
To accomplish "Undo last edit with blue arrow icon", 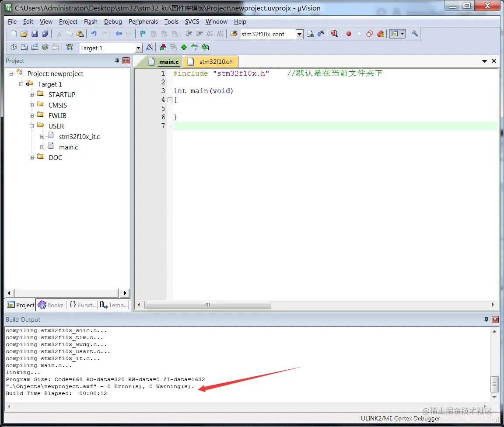I will coord(94,34).
